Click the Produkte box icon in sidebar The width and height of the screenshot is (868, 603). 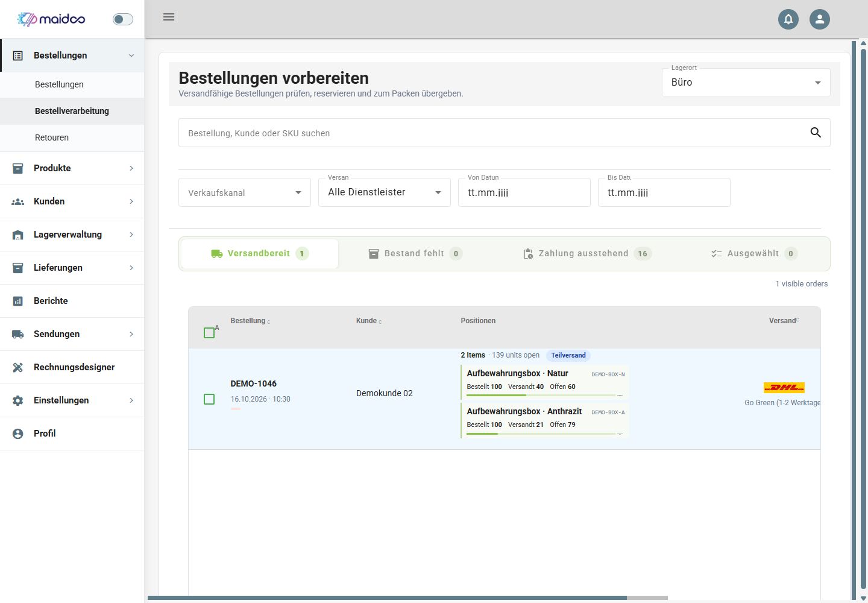(x=18, y=168)
